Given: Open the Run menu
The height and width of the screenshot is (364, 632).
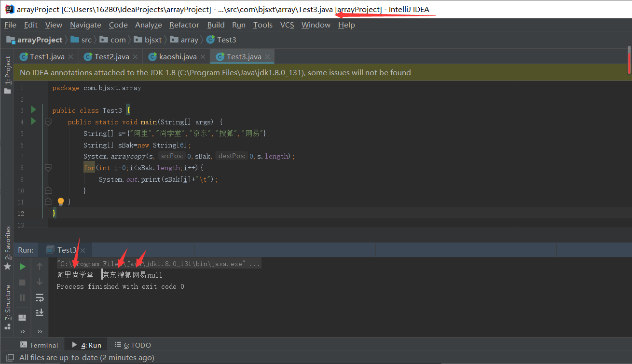Looking at the screenshot, I should tap(239, 25).
